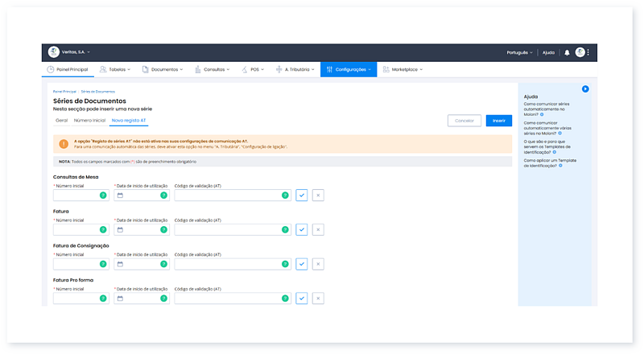Viewport: 644px width, 354px height.
Task: Click the blue play icon in Ajuda panel
Action: coord(585,88)
